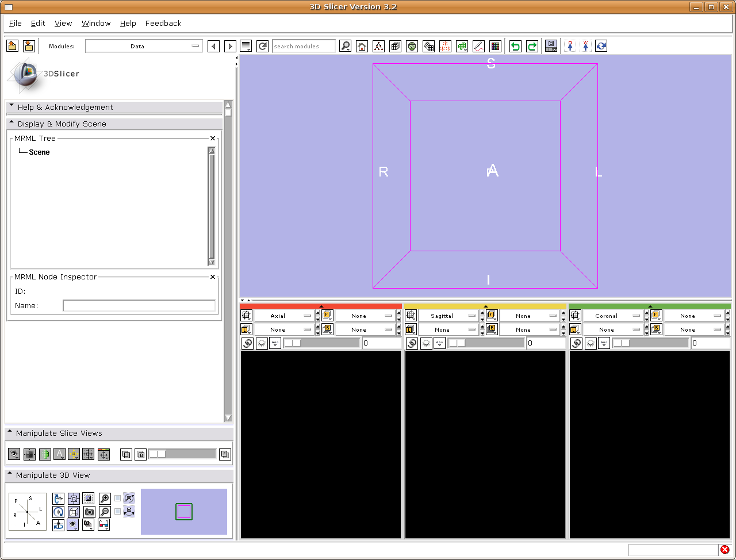Screen dimensions: 736x560
Task: Enable the spin view checkbox
Action: [118, 498]
